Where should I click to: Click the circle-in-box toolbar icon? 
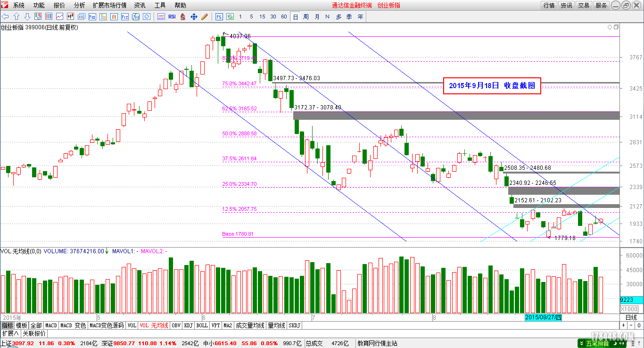[147, 17]
